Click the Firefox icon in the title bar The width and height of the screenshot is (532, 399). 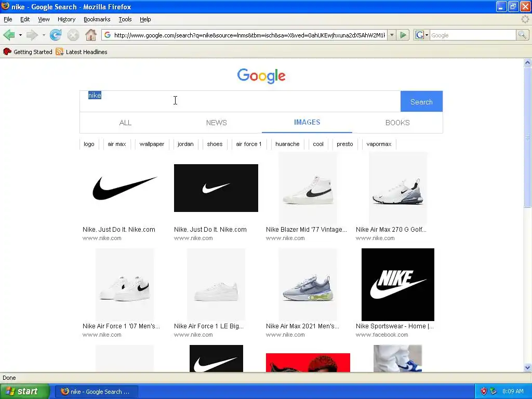pyautogui.click(x=5, y=6)
